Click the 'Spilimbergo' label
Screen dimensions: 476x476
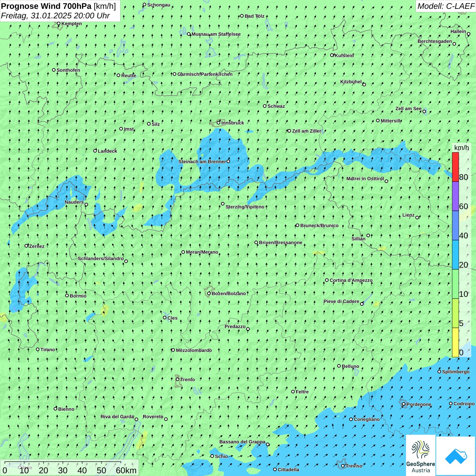point(456,372)
